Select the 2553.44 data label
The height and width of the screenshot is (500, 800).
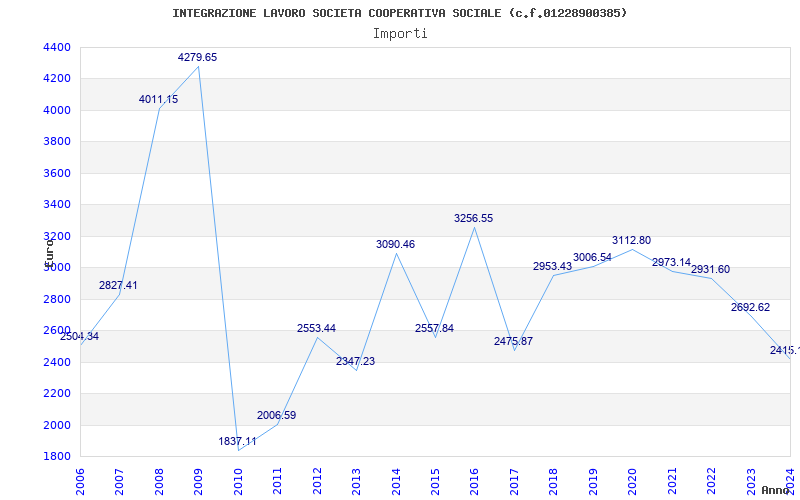coord(316,328)
